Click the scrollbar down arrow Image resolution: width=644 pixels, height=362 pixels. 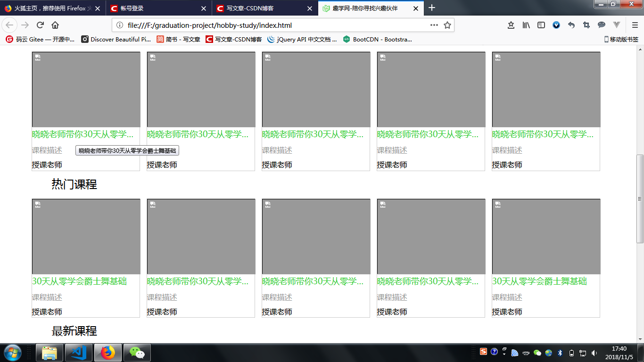[640, 339]
